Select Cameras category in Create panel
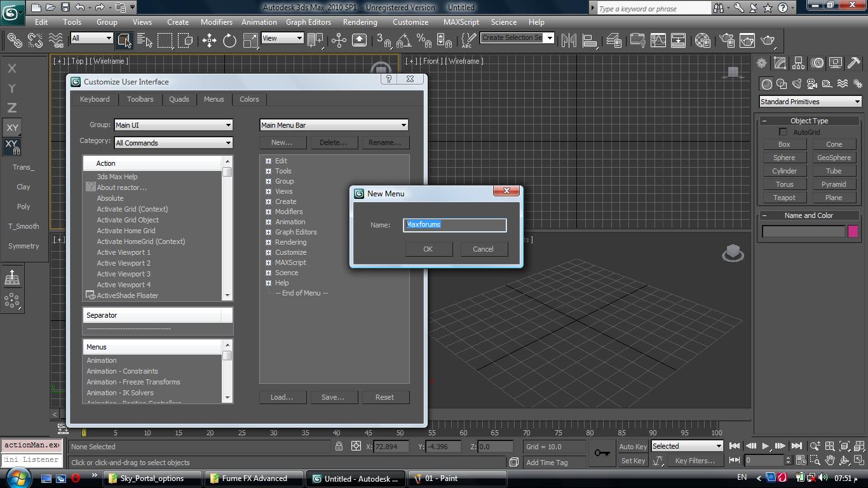Viewport: 868px width, 488px height. click(812, 84)
